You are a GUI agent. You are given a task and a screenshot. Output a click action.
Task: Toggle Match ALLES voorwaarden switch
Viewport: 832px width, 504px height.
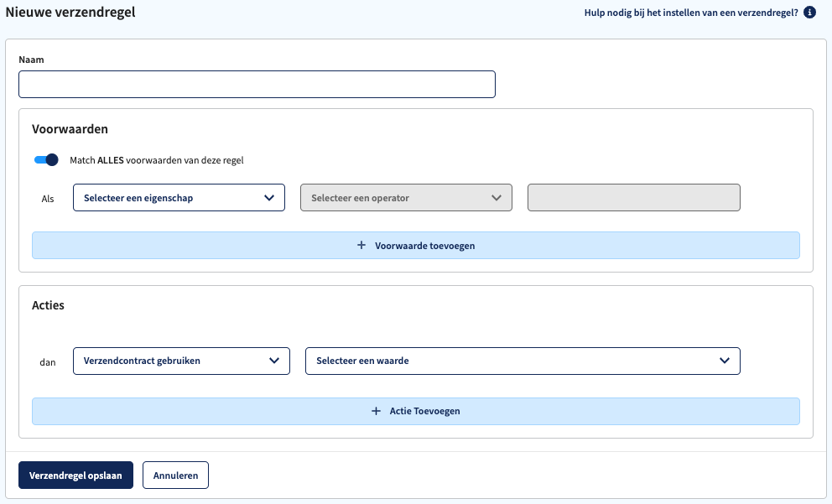tap(46, 159)
